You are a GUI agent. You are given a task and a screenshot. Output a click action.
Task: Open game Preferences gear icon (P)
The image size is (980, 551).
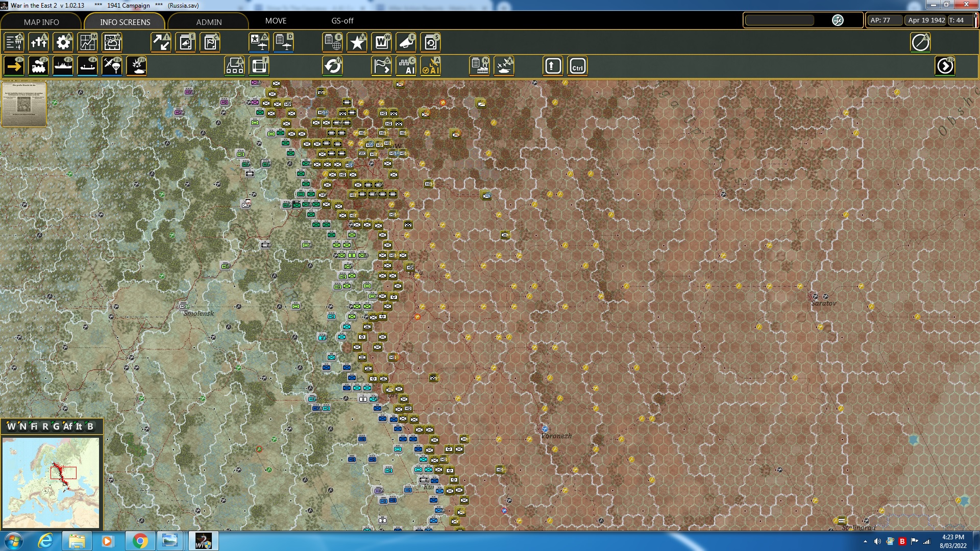pos(63,42)
